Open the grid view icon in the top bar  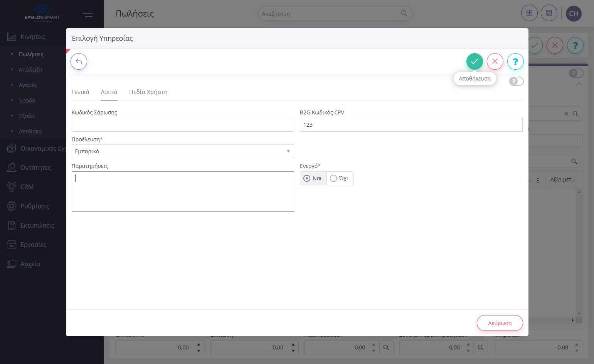pyautogui.click(x=529, y=13)
